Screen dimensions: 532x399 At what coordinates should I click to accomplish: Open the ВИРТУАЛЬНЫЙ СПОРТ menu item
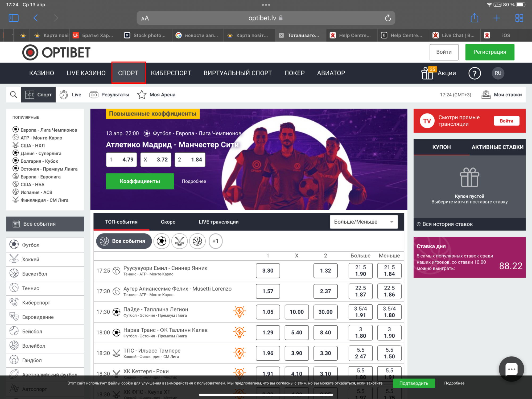click(238, 73)
